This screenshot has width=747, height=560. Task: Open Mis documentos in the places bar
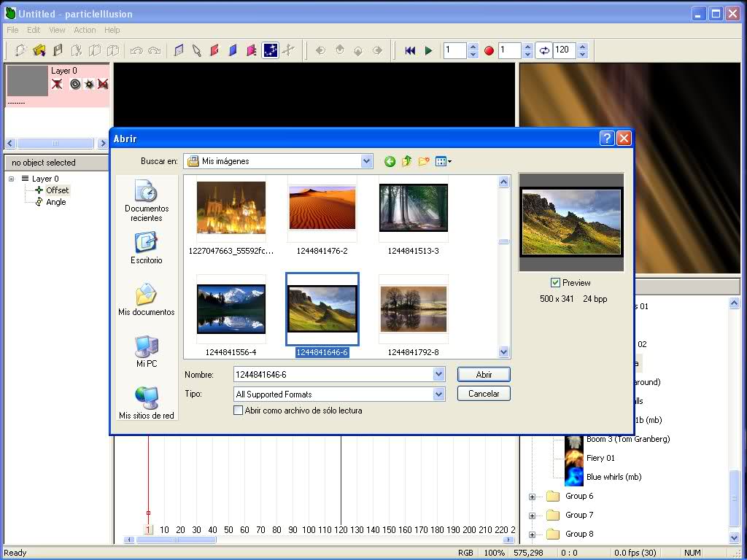point(146,300)
